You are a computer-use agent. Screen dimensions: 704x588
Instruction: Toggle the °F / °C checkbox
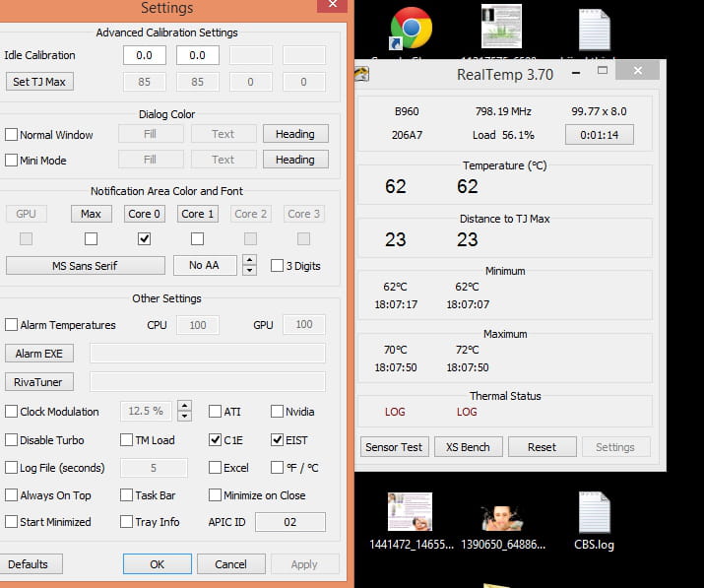coord(277,468)
